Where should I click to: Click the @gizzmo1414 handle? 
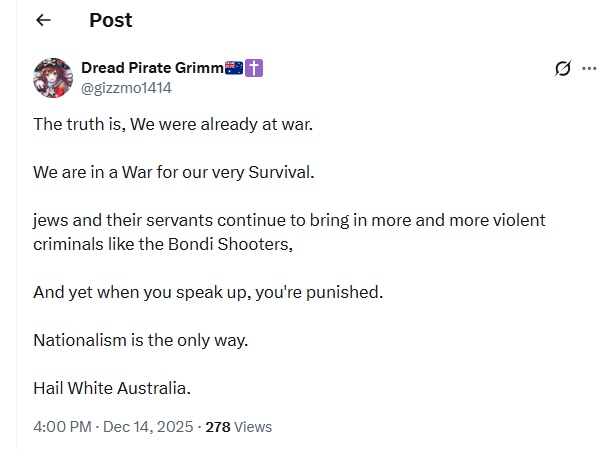coord(126,87)
